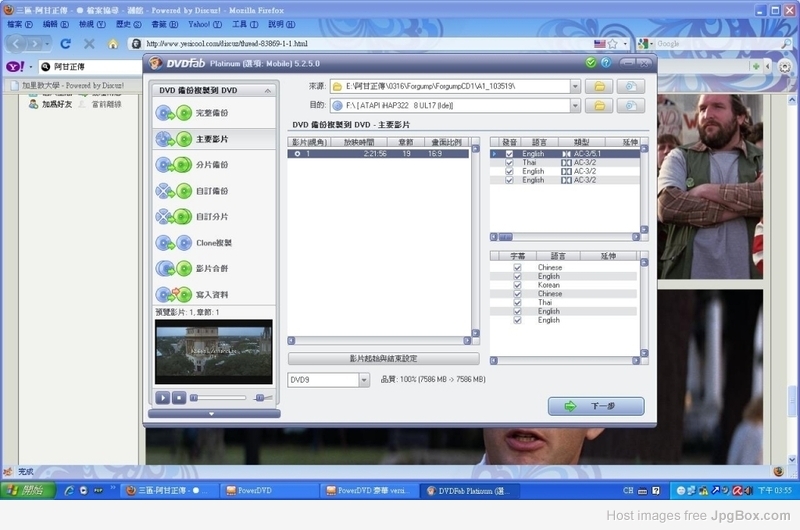Switch to PowerDVD taskbar window
Image resolution: width=800 pixels, height=530 pixels.
click(250, 491)
